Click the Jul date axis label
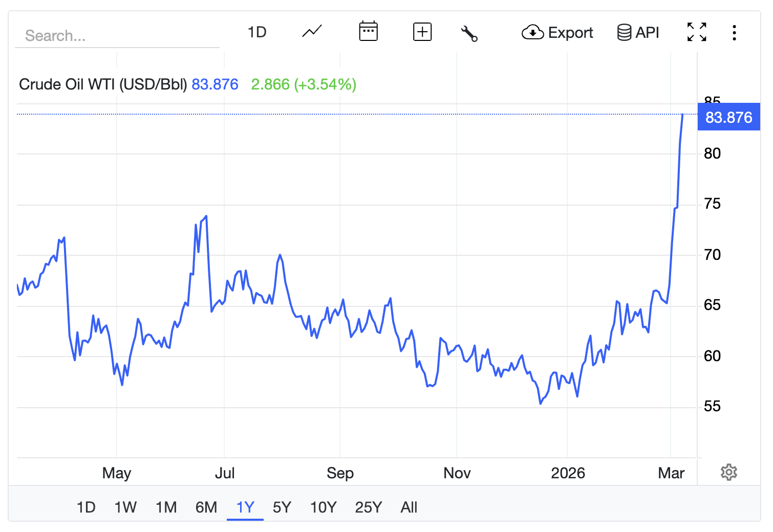 coord(225,473)
